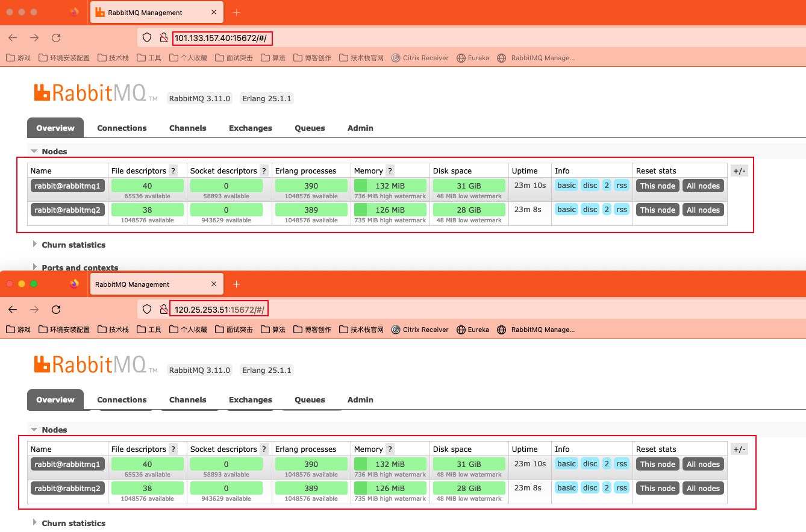Image resolution: width=806 pixels, height=532 pixels.
Task: Open the Citrix Receiver bookmark in the 101.133.157.40 window
Action: tap(420, 58)
